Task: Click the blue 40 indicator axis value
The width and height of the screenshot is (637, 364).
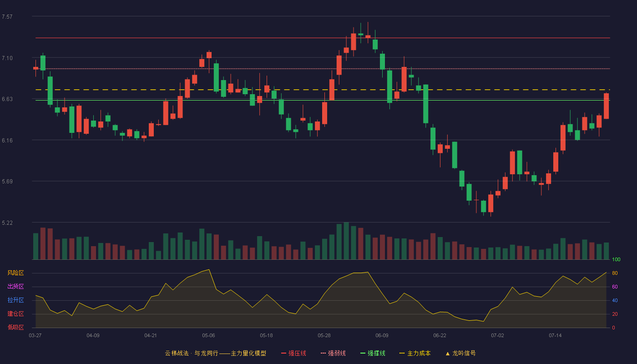Action: pyautogui.click(x=615, y=300)
